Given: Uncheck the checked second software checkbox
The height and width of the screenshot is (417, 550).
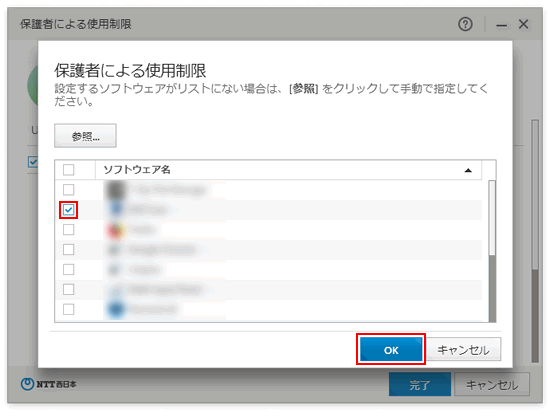Looking at the screenshot, I should click(68, 210).
